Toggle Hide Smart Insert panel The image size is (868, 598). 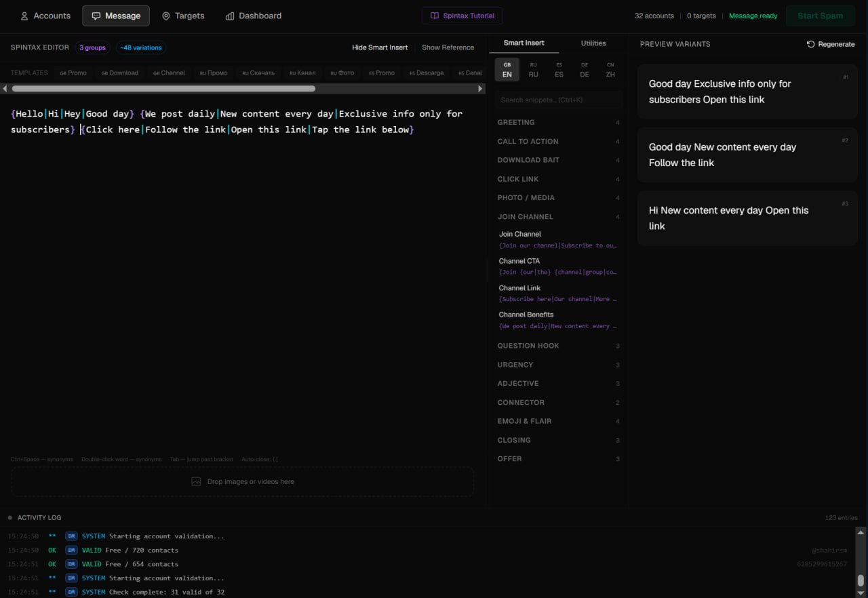380,47
